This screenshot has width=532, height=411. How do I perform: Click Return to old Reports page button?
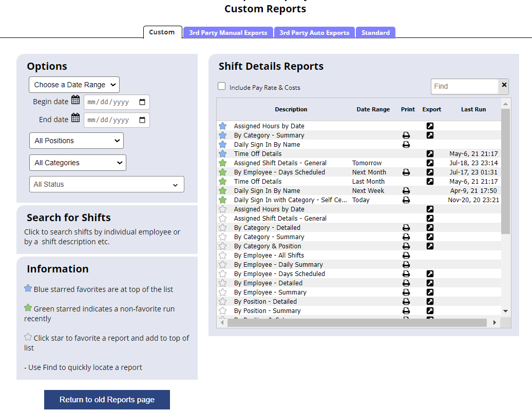[107, 400]
